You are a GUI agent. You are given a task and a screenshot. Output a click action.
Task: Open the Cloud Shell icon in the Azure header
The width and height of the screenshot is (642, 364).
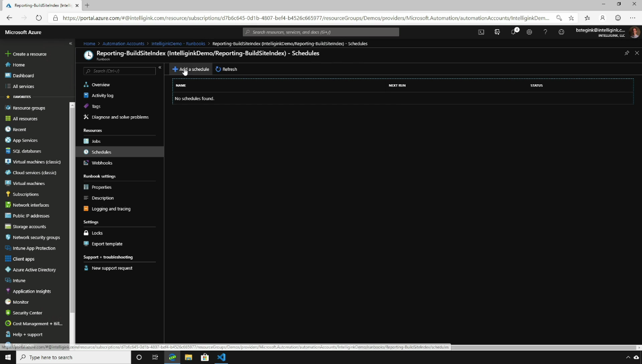[481, 32]
